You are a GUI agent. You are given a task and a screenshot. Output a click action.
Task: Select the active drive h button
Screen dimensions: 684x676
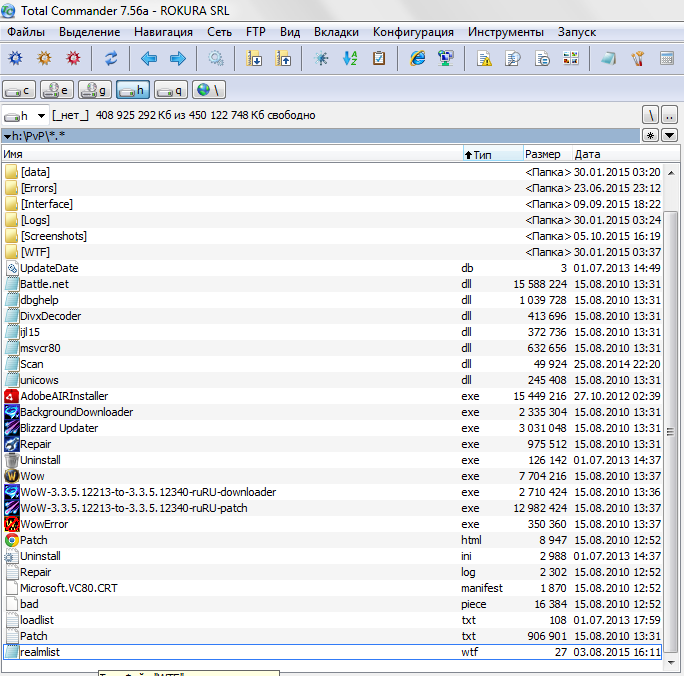click(133, 90)
